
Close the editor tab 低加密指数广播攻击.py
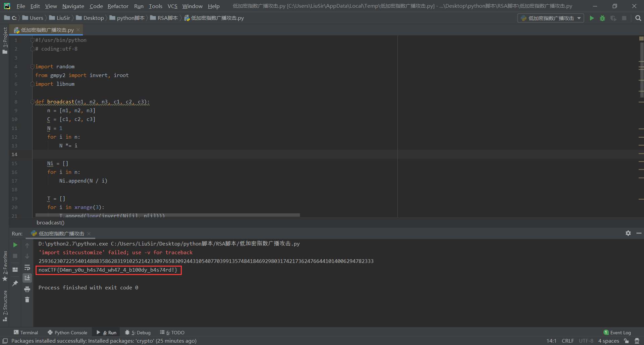(78, 30)
